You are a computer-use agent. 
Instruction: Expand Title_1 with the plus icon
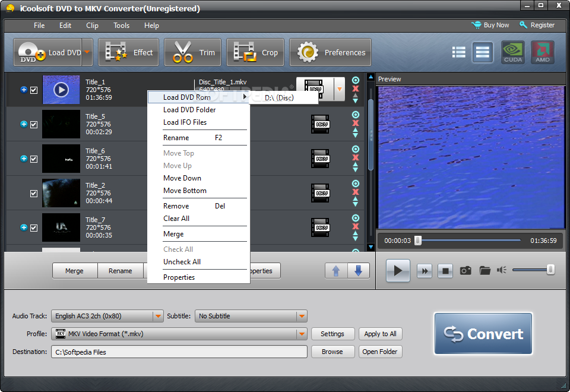(24, 90)
